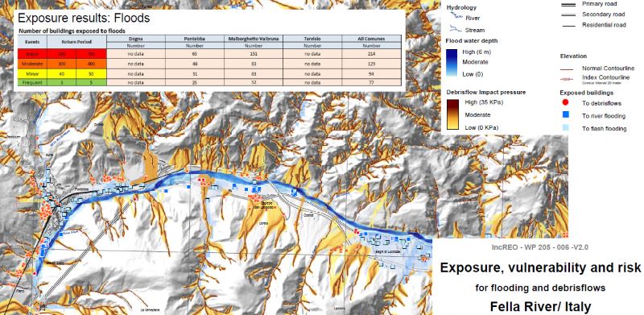This screenshot has height=315, width=644.
Task: Click the 214 total for Major events
Action: tap(371, 54)
